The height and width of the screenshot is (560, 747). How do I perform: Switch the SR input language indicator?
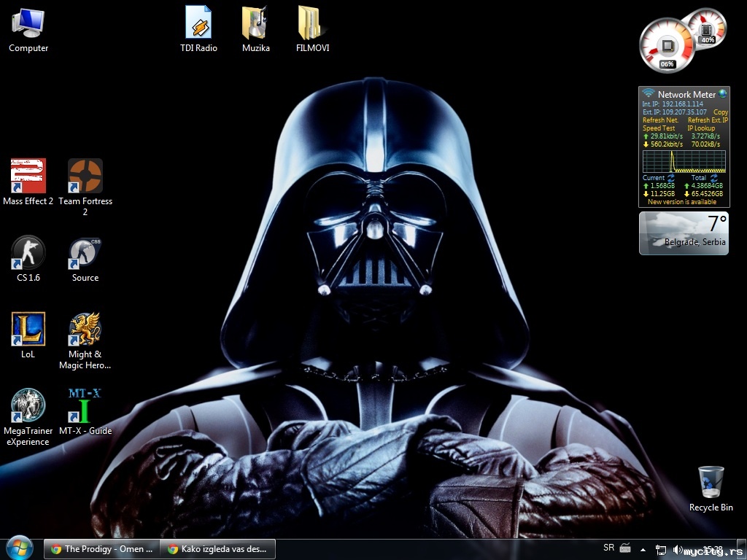[608, 548]
